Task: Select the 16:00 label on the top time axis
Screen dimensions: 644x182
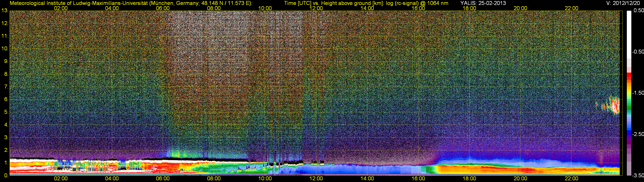Action: point(418,8)
